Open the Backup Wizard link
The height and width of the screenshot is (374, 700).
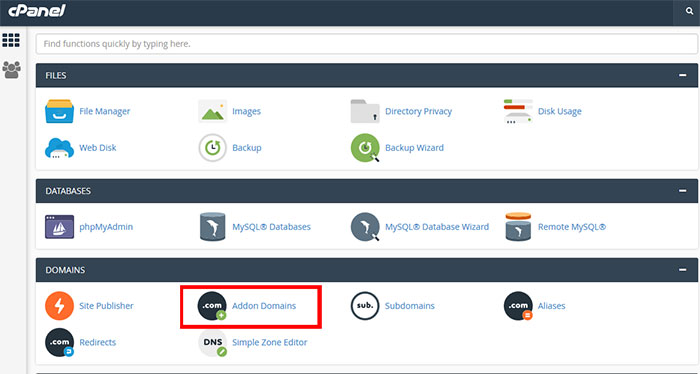[x=415, y=148]
